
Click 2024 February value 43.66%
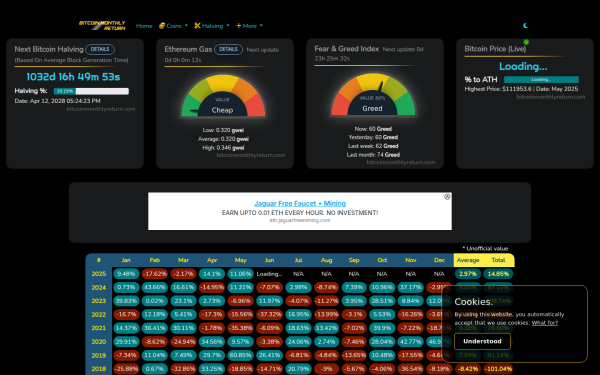[155, 287]
